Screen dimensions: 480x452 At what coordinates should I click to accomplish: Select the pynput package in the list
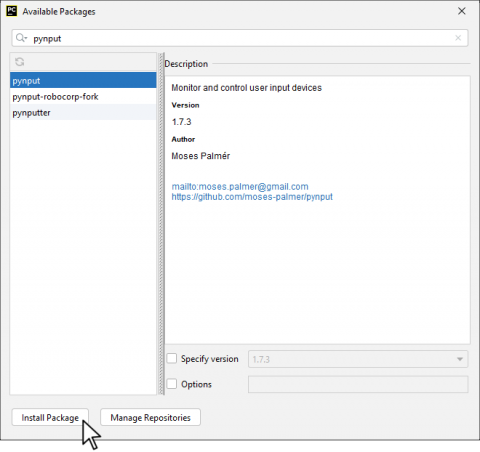(83, 81)
